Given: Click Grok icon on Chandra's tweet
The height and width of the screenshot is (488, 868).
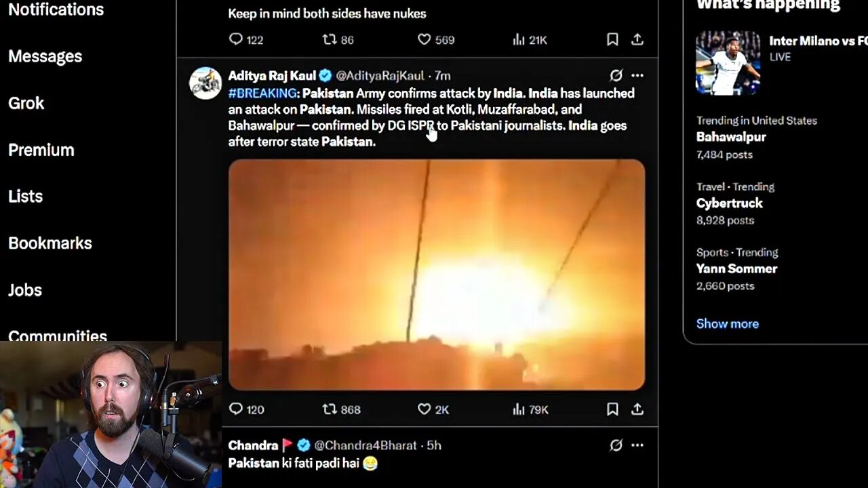Looking at the screenshot, I should coord(616,445).
